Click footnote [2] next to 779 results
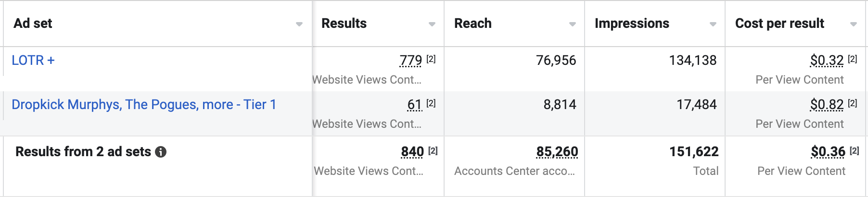This screenshot has height=197, width=868. [x=431, y=59]
